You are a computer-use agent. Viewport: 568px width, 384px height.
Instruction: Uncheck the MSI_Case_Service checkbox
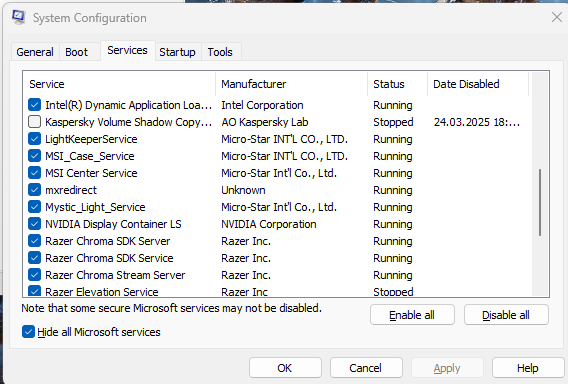[34, 156]
